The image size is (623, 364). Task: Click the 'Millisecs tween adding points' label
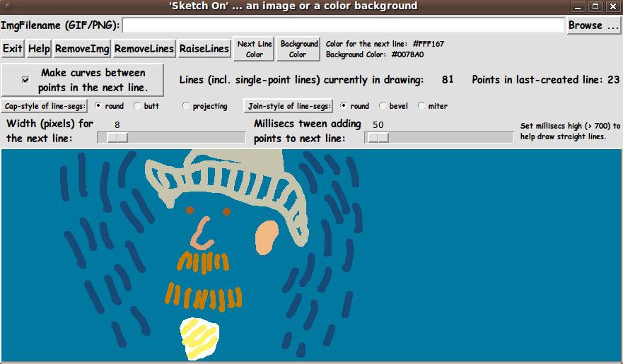pyautogui.click(x=307, y=131)
